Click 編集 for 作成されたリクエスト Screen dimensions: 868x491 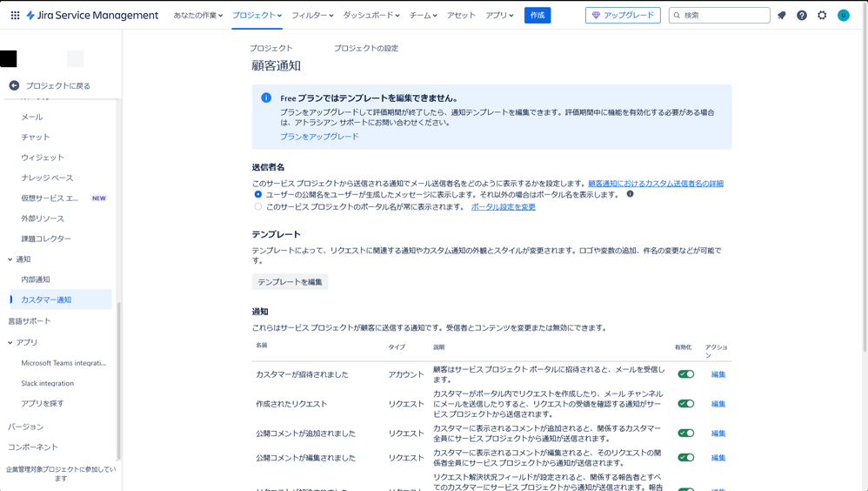(718, 404)
